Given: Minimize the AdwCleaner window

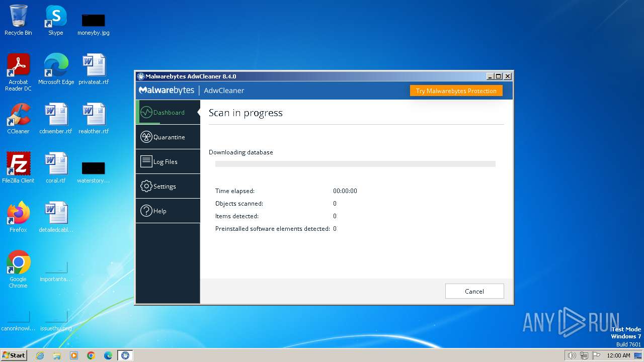Looking at the screenshot, I should click(x=490, y=76).
